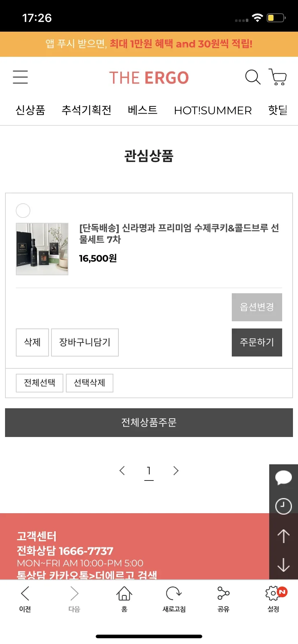The height and width of the screenshot is (644, 298).
Task: Open the chat speech bubble icon
Action: pos(284,478)
